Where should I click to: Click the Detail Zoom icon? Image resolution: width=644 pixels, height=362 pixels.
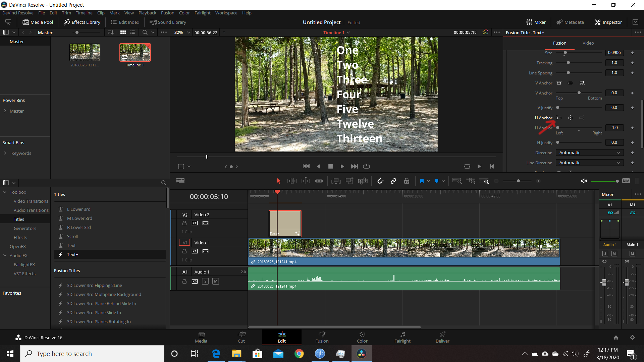[471, 181]
